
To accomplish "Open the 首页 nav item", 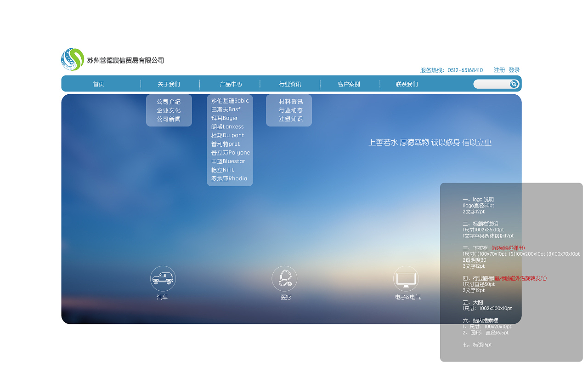I will [x=99, y=84].
